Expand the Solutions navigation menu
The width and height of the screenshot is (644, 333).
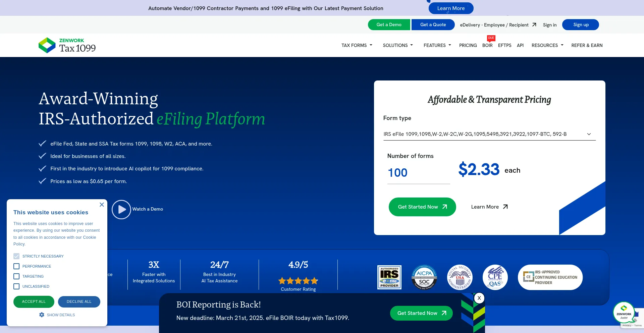pos(398,45)
